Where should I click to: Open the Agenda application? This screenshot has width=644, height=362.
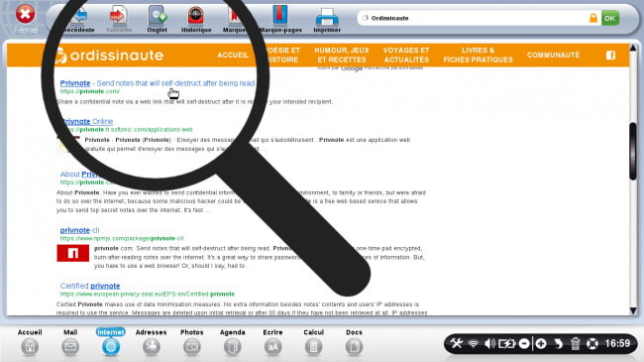(x=233, y=342)
